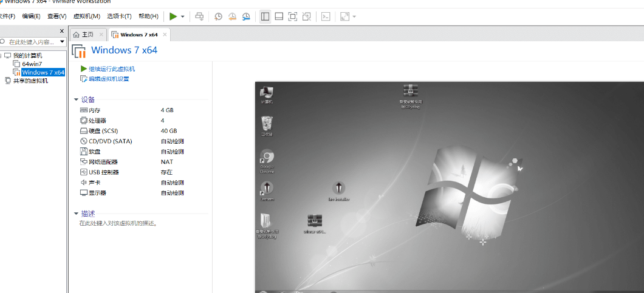Open the 虚拟机(M) menu

tap(87, 16)
